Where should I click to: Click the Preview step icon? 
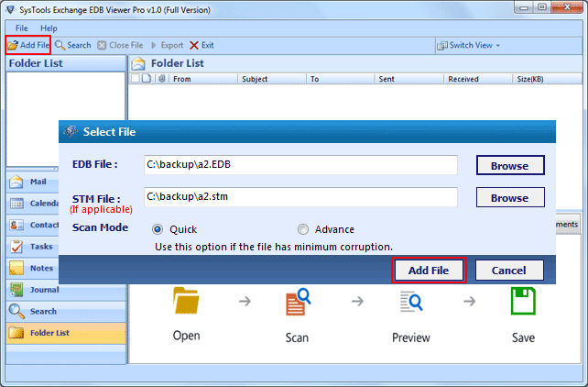[x=411, y=302]
